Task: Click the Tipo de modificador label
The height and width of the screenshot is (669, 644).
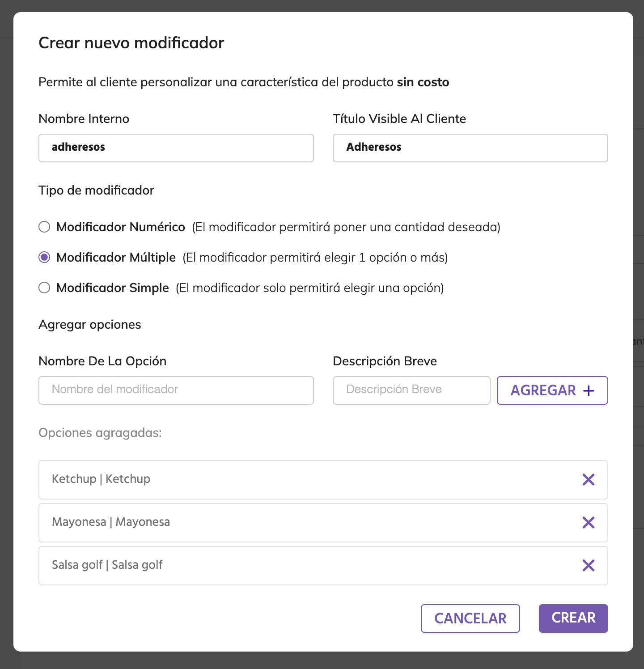Action: [x=96, y=191]
